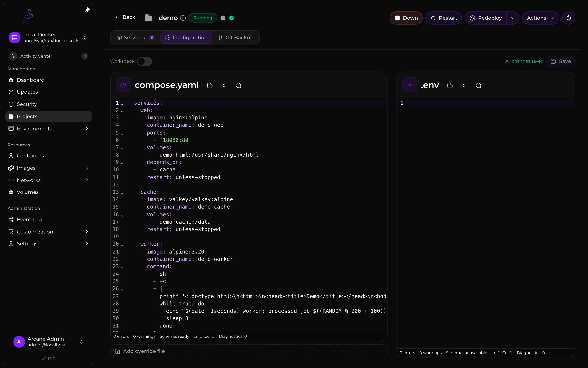Screen dimensions: 588x368
Task: Click the 'nginx:alpine' image value
Action: [188, 118]
